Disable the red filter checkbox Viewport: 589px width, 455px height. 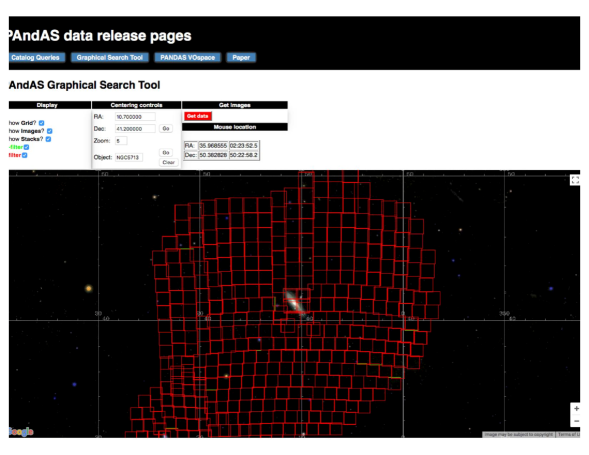coord(25,155)
